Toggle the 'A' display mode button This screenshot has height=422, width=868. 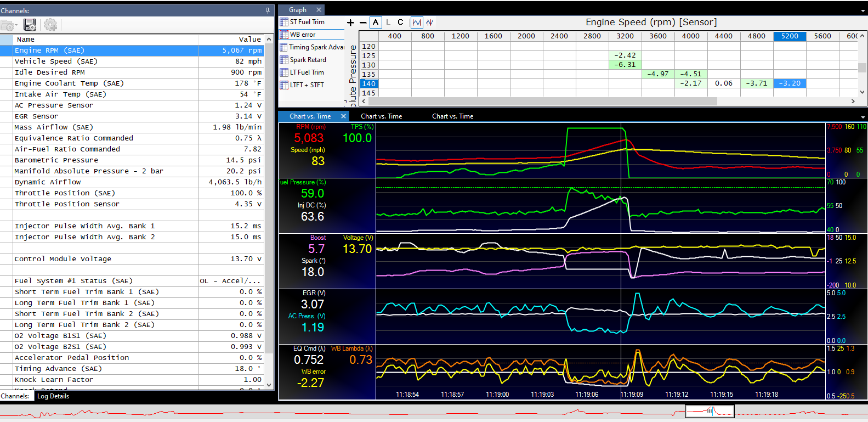click(376, 22)
